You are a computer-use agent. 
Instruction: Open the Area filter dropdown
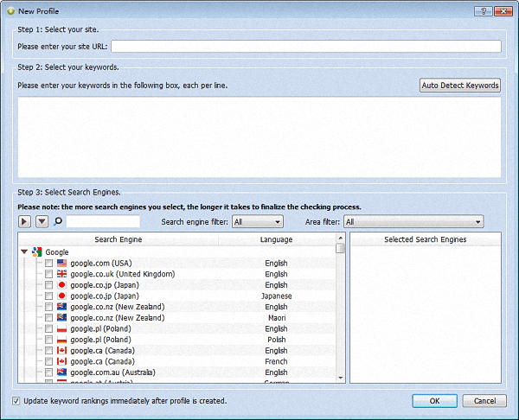(x=413, y=222)
